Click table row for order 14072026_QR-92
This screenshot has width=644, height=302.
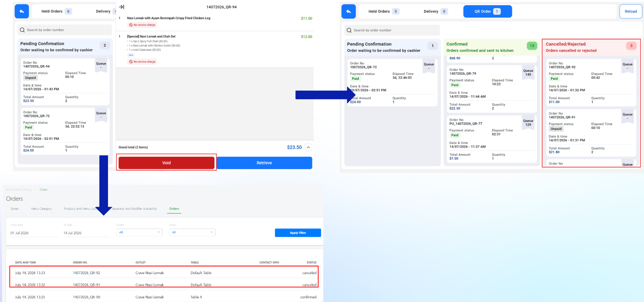coord(164,273)
